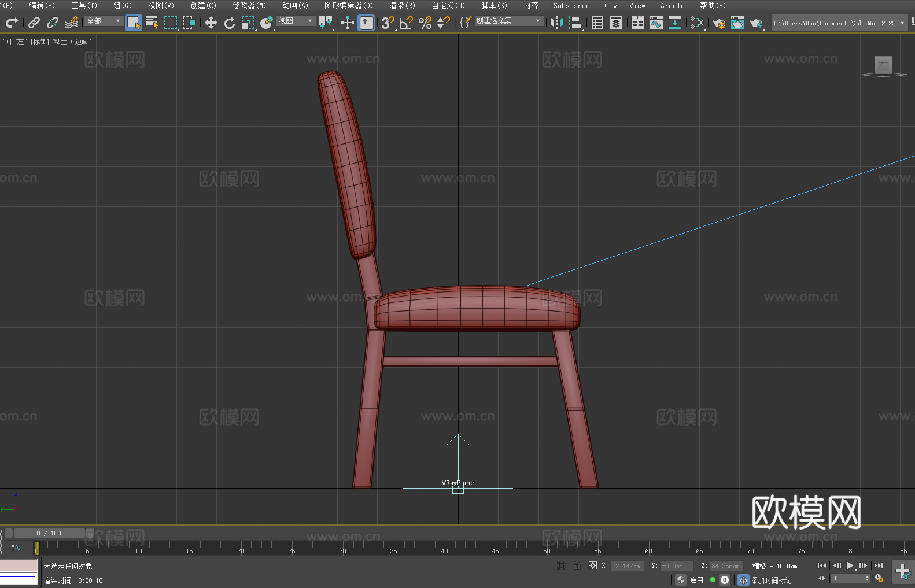Screen dimensions: 915x588
Task: Select the Link objects tool
Action: coord(34,23)
